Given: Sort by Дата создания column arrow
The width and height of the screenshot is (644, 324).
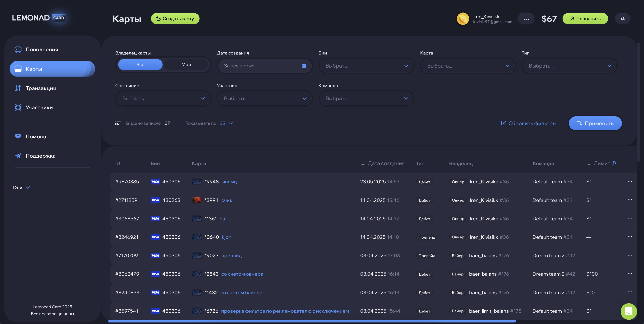Looking at the screenshot, I should pos(363,164).
